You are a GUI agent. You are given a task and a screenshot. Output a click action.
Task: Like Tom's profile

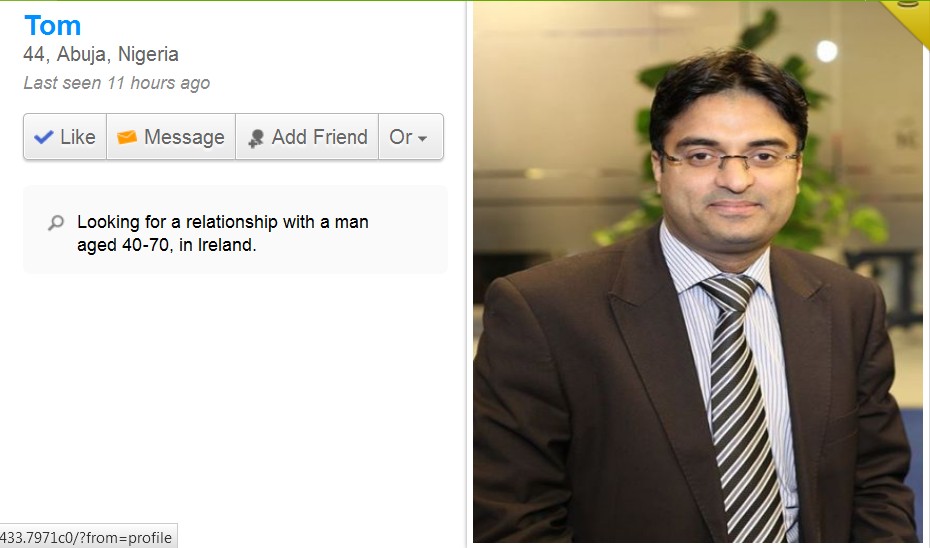65,137
